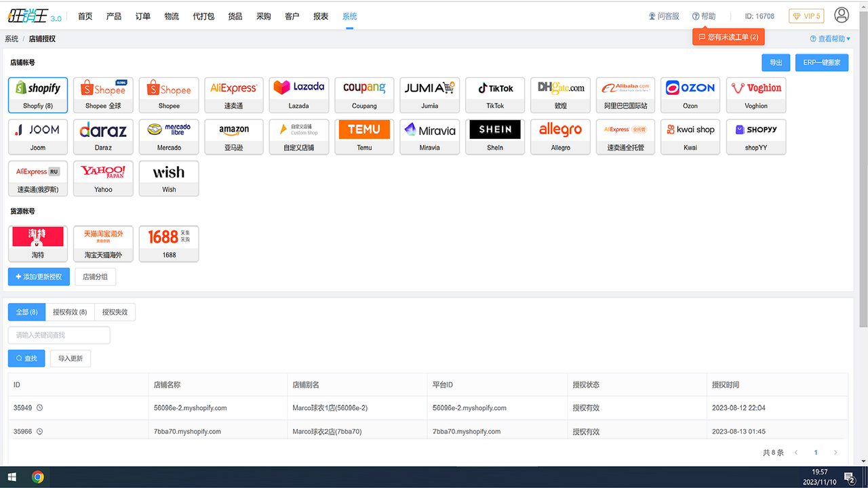868x488 pixels.
Task: Open the Amazon 亚马逊 tile
Action: (x=234, y=137)
